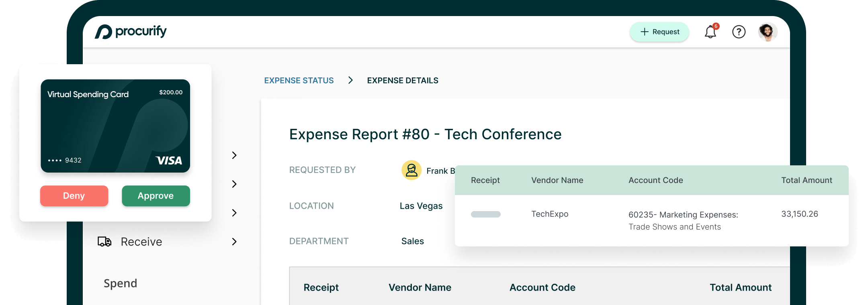Click Account Code in the green popup header
868x305 pixels.
(x=656, y=180)
